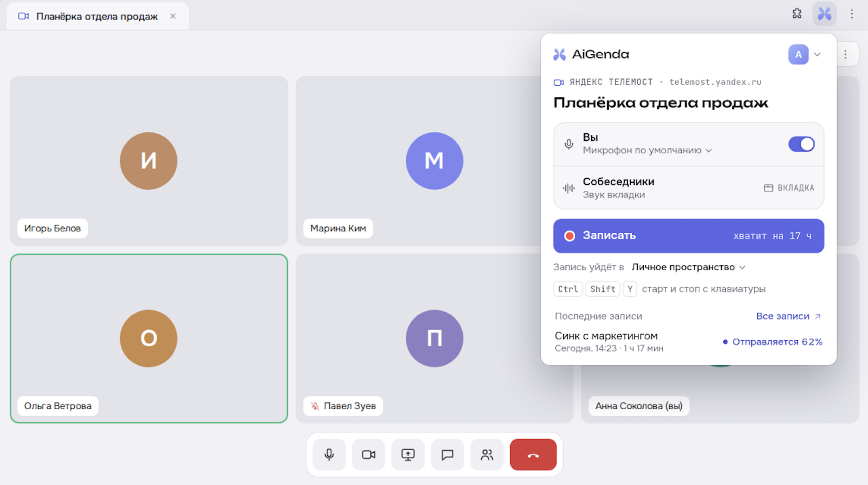
Task: Click the Анна Соколова (вы) name label
Action: [639, 406]
